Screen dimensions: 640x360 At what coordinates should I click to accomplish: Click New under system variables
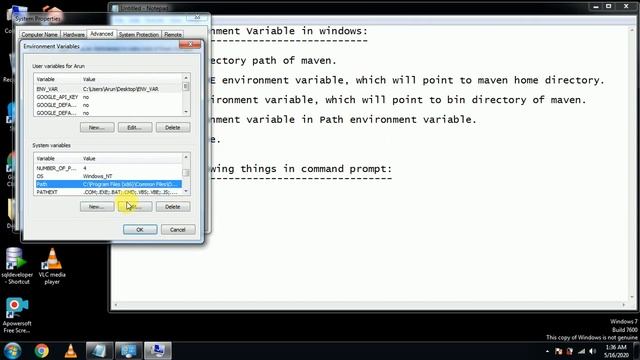coord(97,207)
